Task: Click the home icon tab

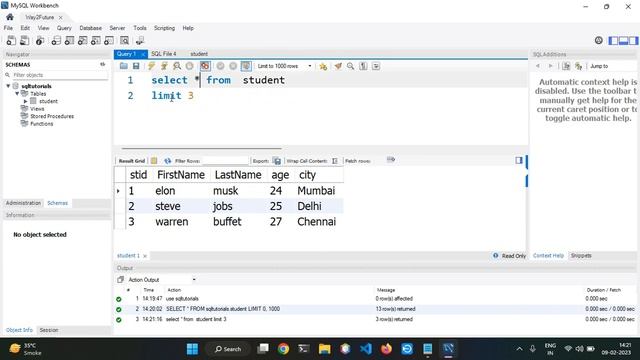Action: tap(10, 17)
